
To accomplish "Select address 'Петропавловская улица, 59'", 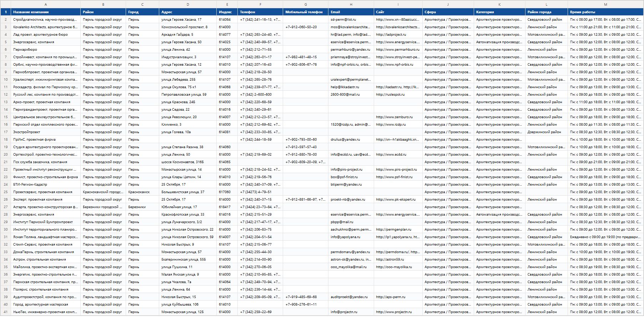I will click(x=188, y=94).
